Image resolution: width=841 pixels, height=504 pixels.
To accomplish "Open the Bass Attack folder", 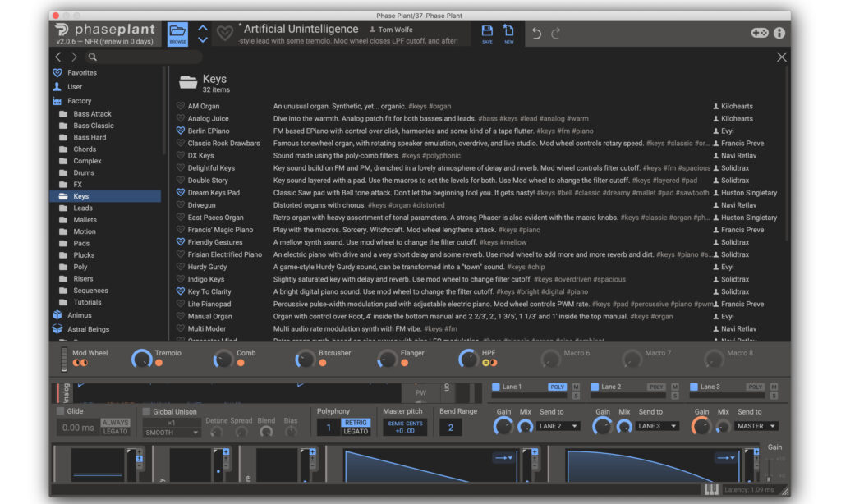I will [x=92, y=113].
